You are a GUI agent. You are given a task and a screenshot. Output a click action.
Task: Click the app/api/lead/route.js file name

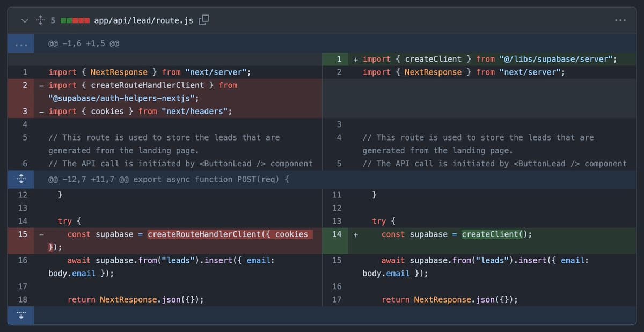pos(143,20)
